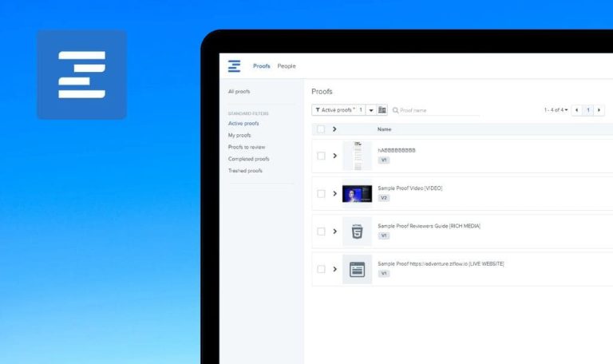Click the HTML5 icon of Reviewers Guide
The image size is (613, 364).
pos(358,231)
